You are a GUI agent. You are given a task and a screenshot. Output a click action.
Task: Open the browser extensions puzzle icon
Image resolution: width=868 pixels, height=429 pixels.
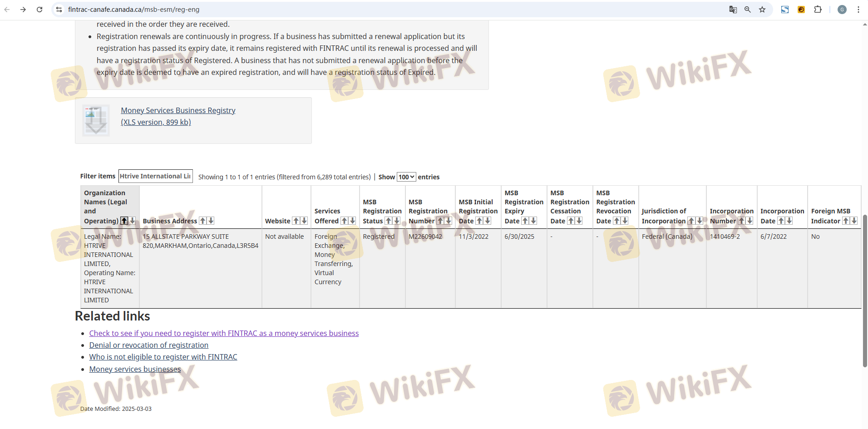click(x=818, y=10)
